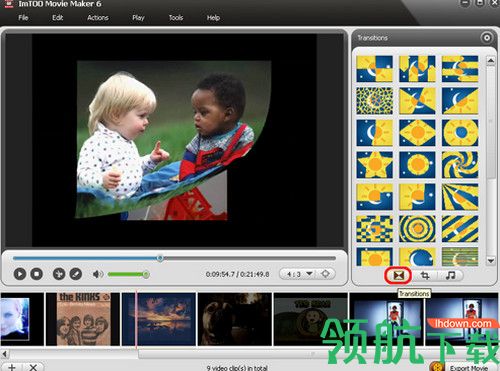
Task: Choose the first transition in top row
Action: [x=374, y=69]
